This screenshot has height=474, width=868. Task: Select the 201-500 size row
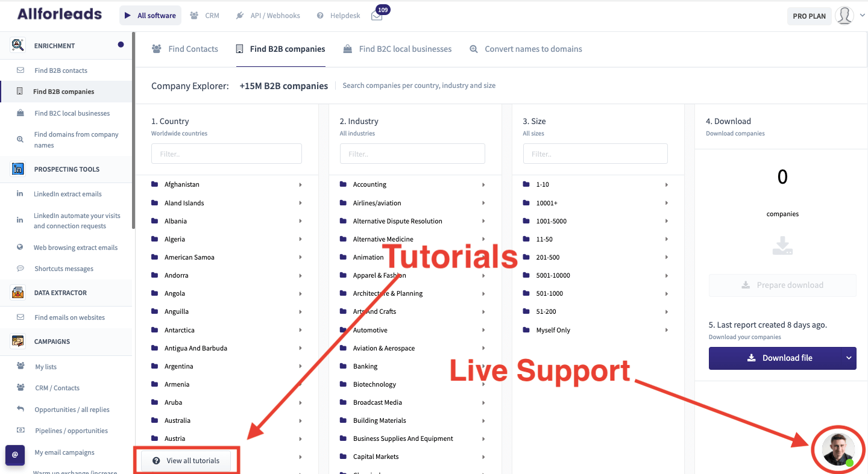(597, 257)
